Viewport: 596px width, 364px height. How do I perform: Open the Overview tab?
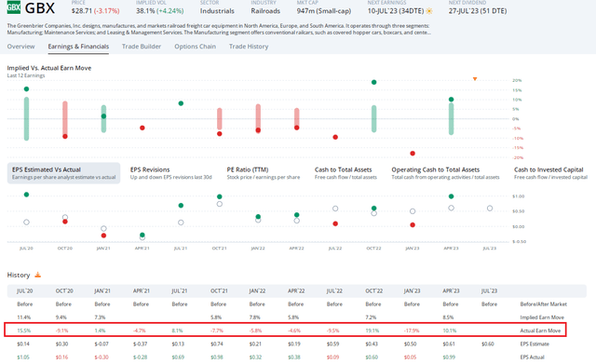click(x=20, y=47)
